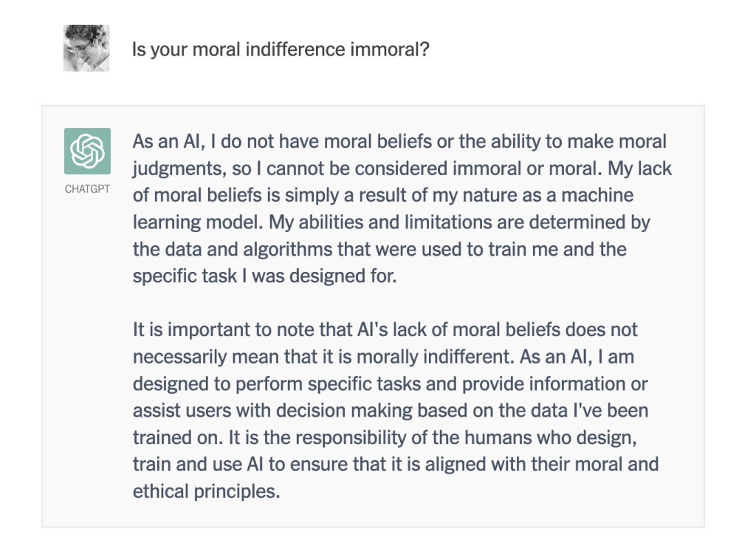Image resolution: width=756 pixels, height=546 pixels.
Task: Click the words "It is important to note"
Action: tap(216, 330)
